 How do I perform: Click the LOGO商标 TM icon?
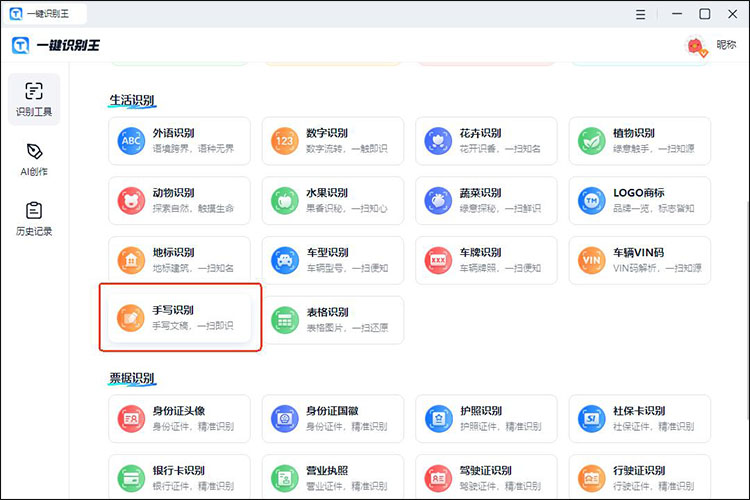click(592, 200)
